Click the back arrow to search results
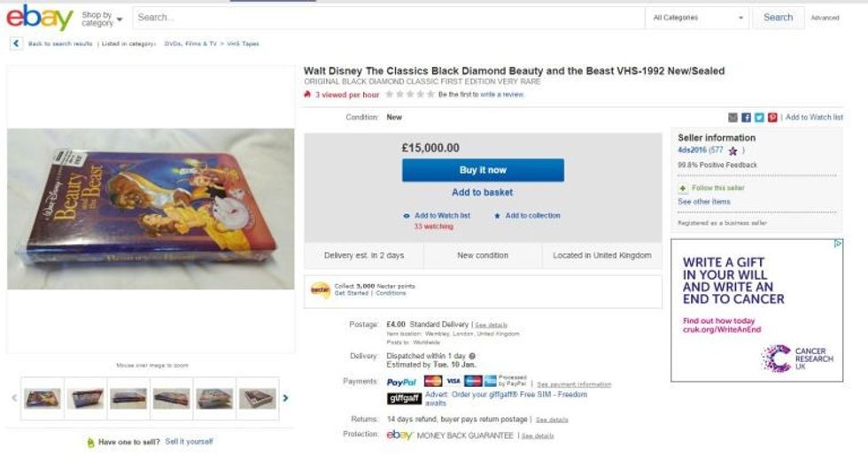Image resolution: width=868 pixels, height=463 pixels. [x=16, y=43]
